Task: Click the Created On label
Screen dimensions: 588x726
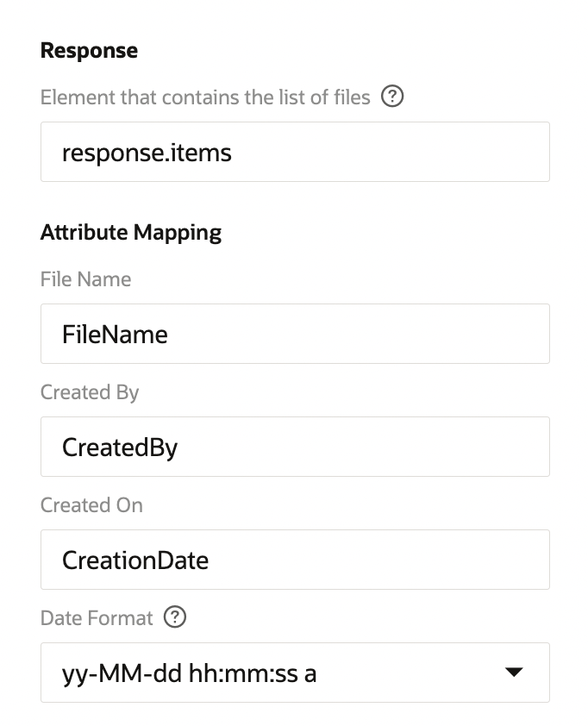Action: pyautogui.click(x=91, y=504)
